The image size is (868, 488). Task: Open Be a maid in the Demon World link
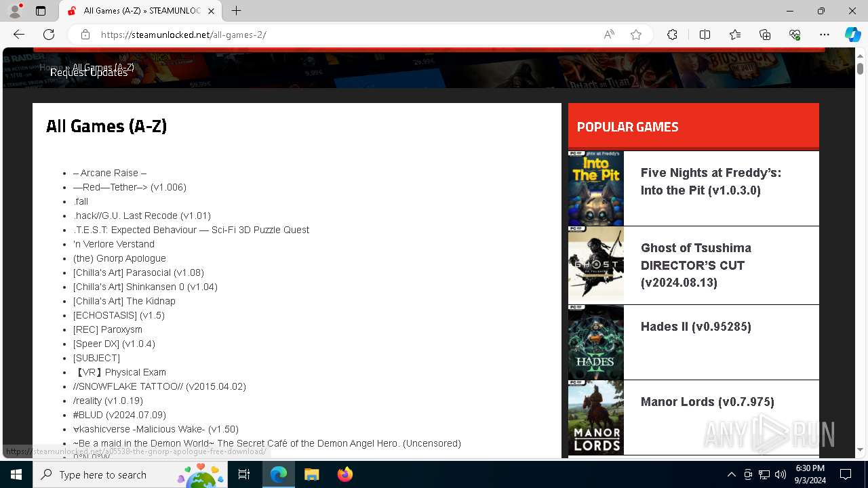[x=267, y=443]
